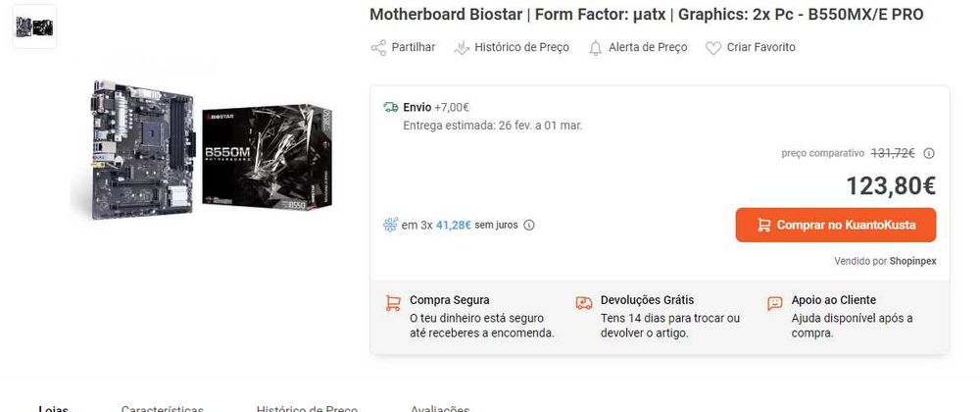Click the Apoio ao Cliente chat icon
Image resolution: width=980 pixels, height=412 pixels.
pyautogui.click(x=775, y=303)
